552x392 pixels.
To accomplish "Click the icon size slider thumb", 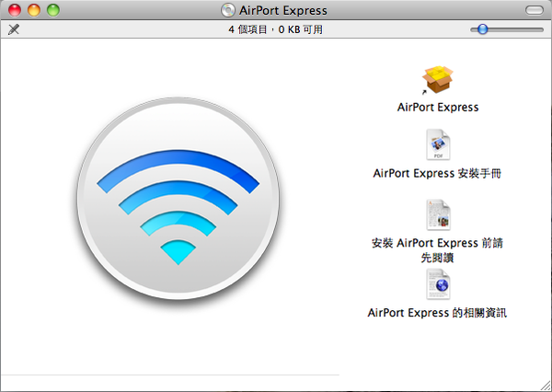I will click(482, 29).
